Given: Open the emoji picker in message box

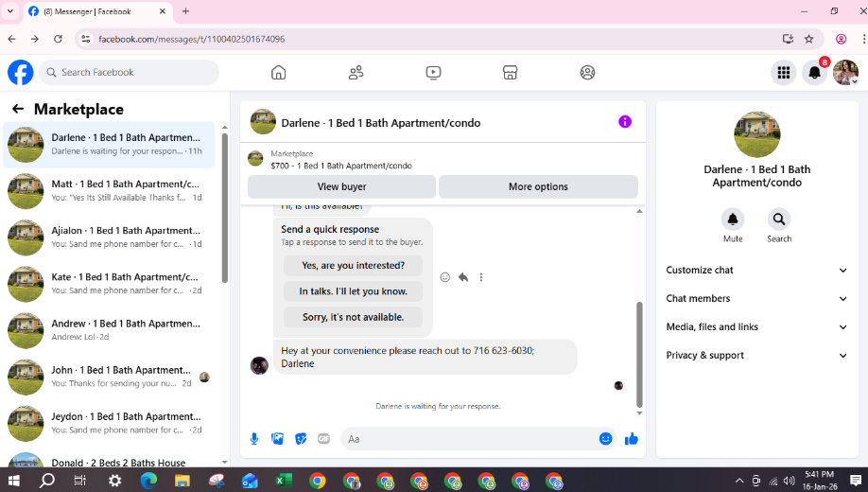Looking at the screenshot, I should 605,439.
